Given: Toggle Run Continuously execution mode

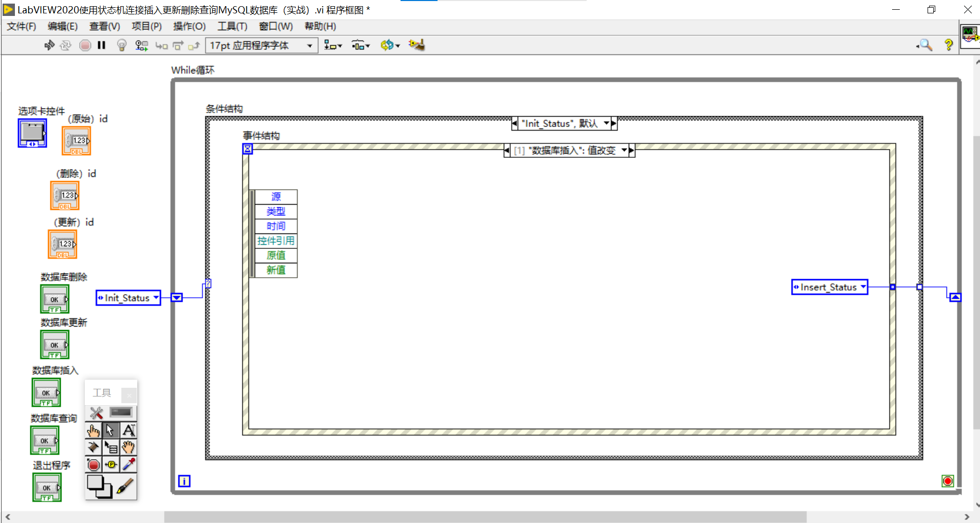Looking at the screenshot, I should [66, 45].
